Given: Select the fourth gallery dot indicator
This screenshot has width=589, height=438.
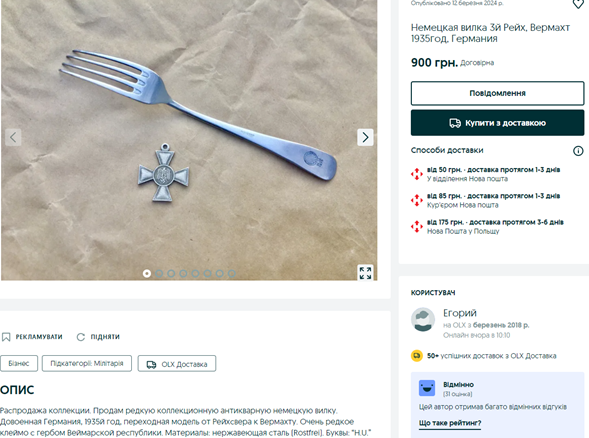Looking at the screenshot, I should tap(183, 273).
